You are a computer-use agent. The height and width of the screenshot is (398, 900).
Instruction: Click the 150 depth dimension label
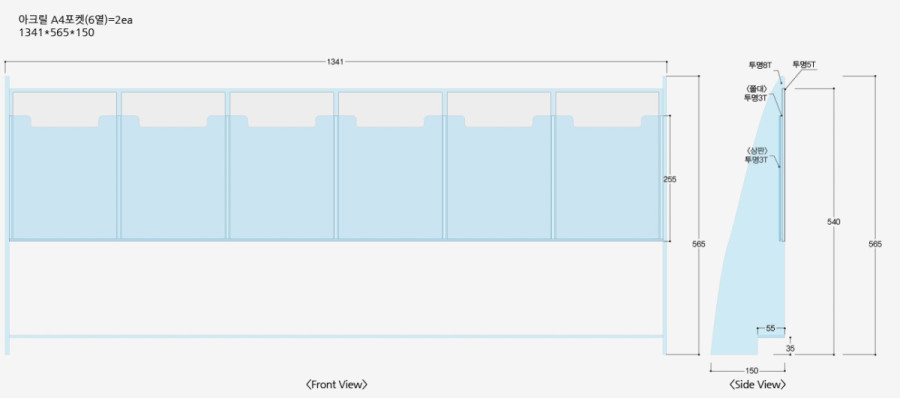(751, 370)
